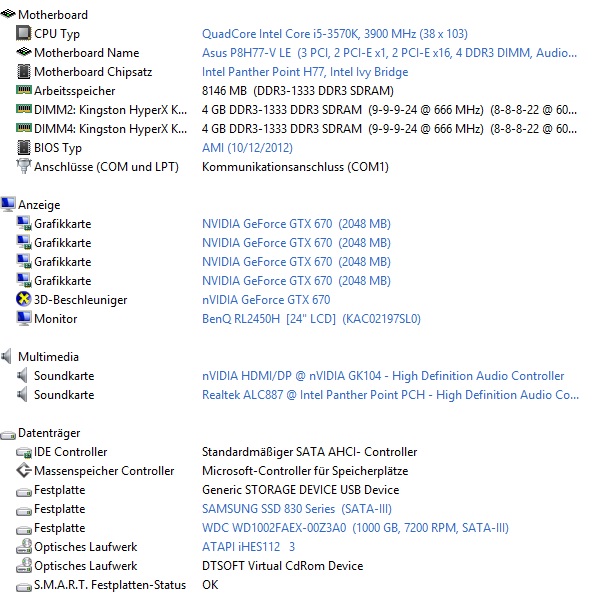608x603 pixels.
Task: Select the Multimedia section heading
Action: pyautogui.click(x=48, y=357)
